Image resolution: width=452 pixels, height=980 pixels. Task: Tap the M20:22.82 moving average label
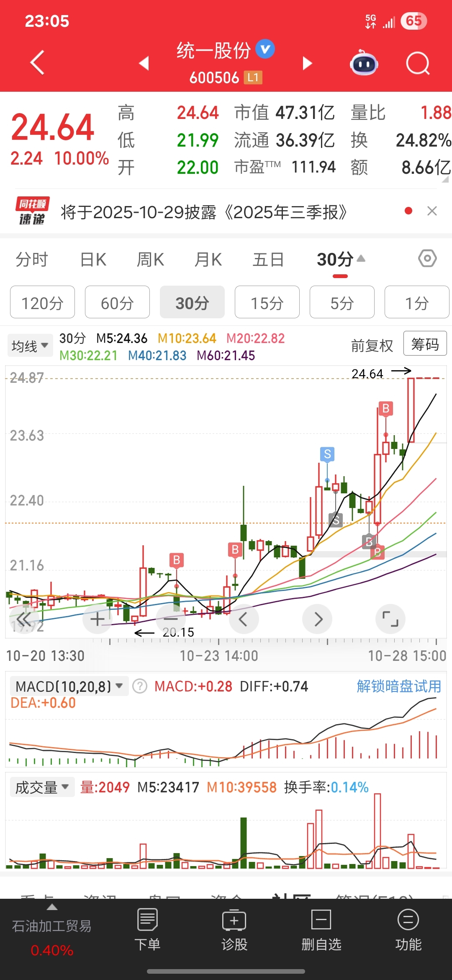pyautogui.click(x=256, y=338)
